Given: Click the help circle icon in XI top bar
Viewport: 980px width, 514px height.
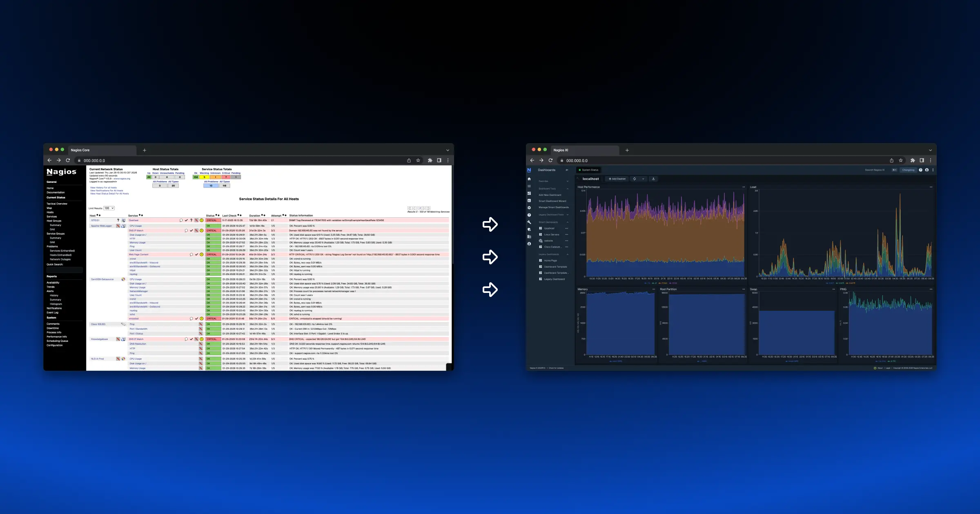Looking at the screenshot, I should [921, 170].
